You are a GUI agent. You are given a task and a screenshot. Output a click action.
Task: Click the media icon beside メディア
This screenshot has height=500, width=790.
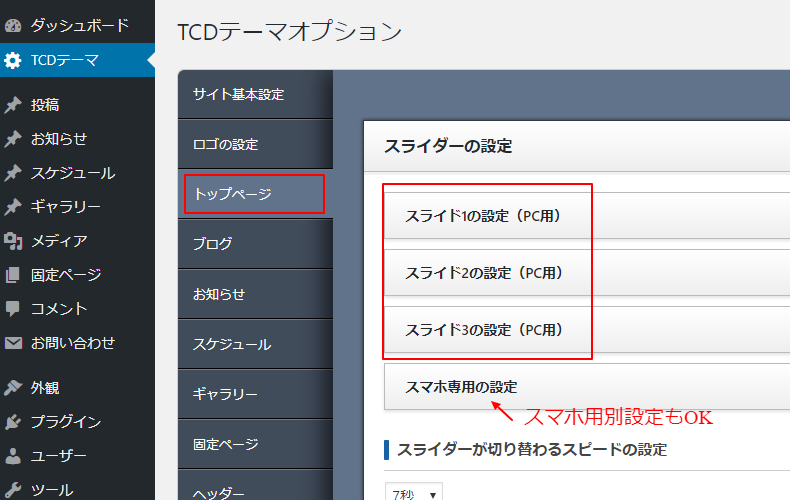(x=13, y=241)
